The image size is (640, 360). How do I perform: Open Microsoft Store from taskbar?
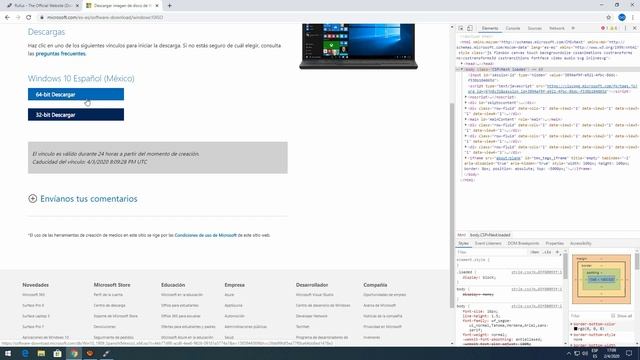point(58,353)
